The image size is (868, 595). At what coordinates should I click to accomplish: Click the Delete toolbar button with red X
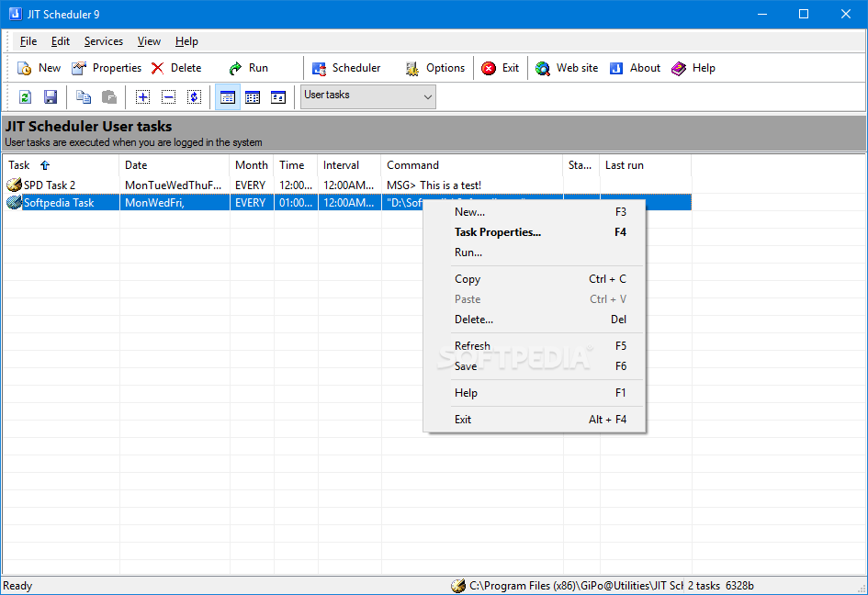coord(176,68)
